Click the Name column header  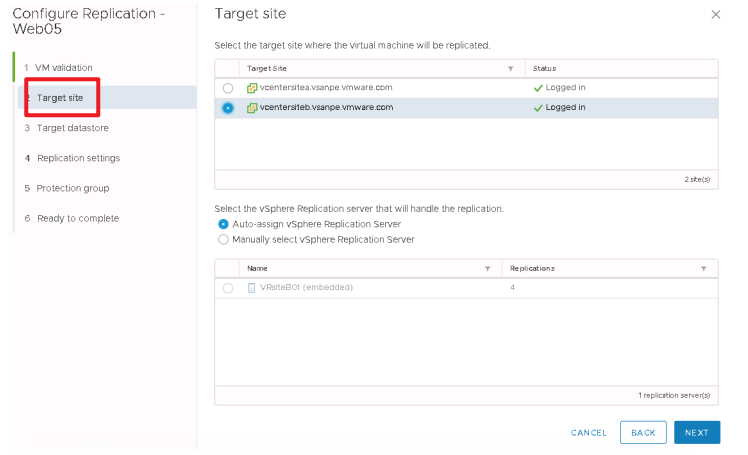tap(257, 269)
